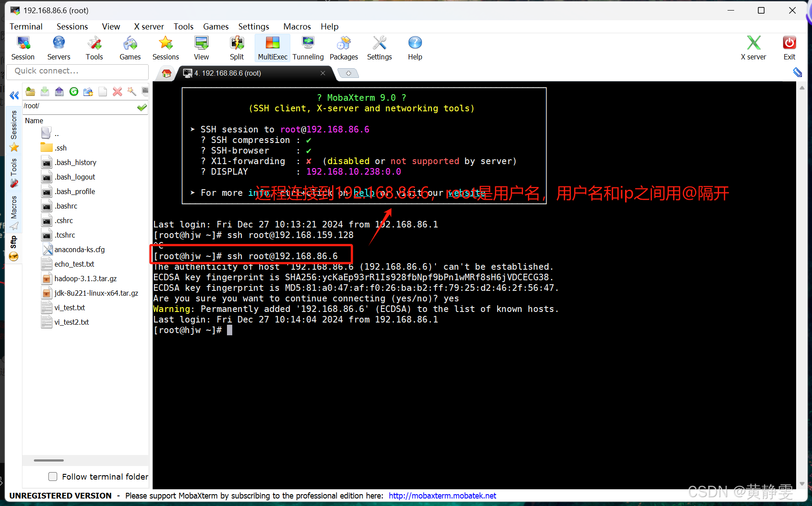This screenshot has width=812, height=506.
Task: Close the 192.168.86.6 session tab
Action: (323, 73)
